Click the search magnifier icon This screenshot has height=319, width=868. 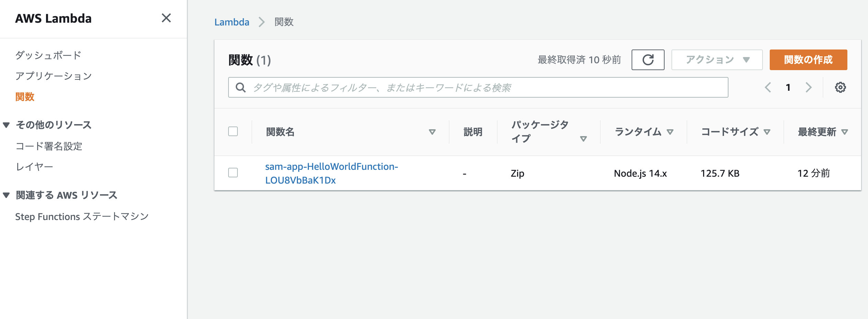(241, 87)
